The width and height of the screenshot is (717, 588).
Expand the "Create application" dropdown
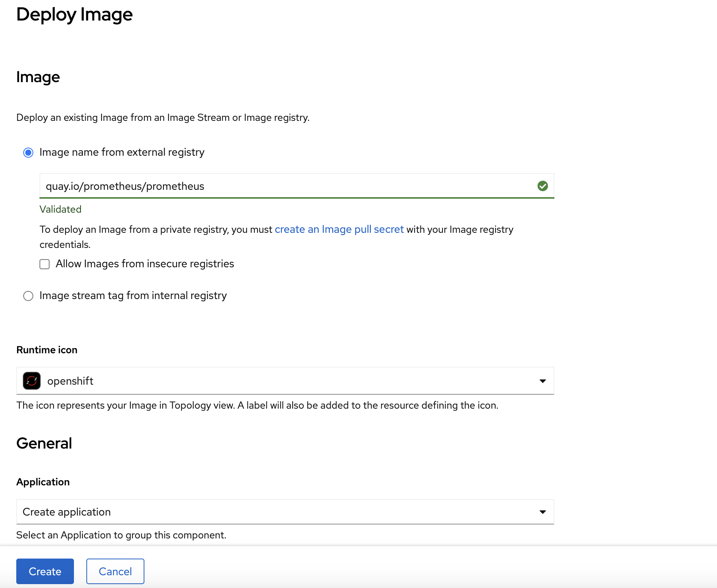click(x=285, y=512)
